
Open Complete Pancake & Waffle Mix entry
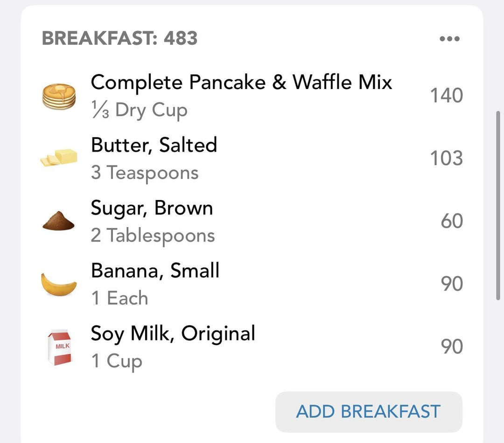point(252,96)
